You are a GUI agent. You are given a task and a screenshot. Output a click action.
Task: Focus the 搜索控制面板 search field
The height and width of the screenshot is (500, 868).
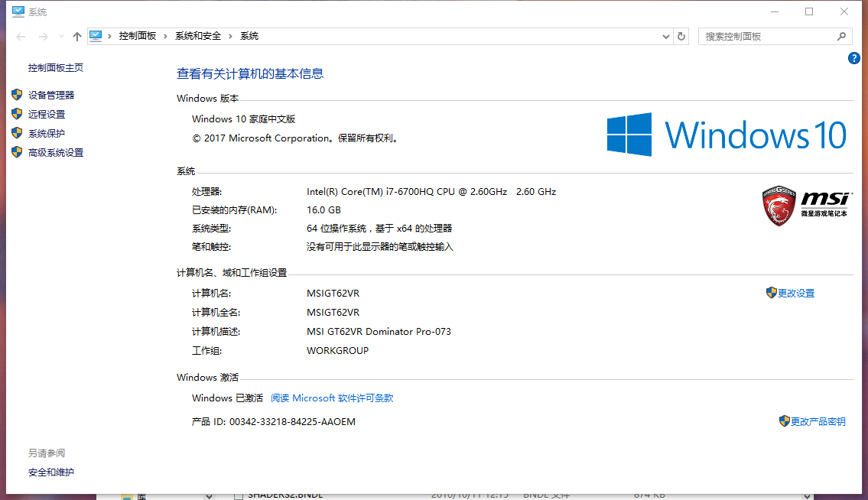pyautogui.click(x=775, y=37)
